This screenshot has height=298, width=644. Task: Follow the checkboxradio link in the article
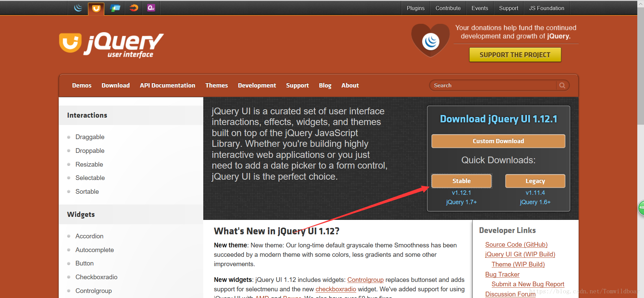click(x=335, y=289)
